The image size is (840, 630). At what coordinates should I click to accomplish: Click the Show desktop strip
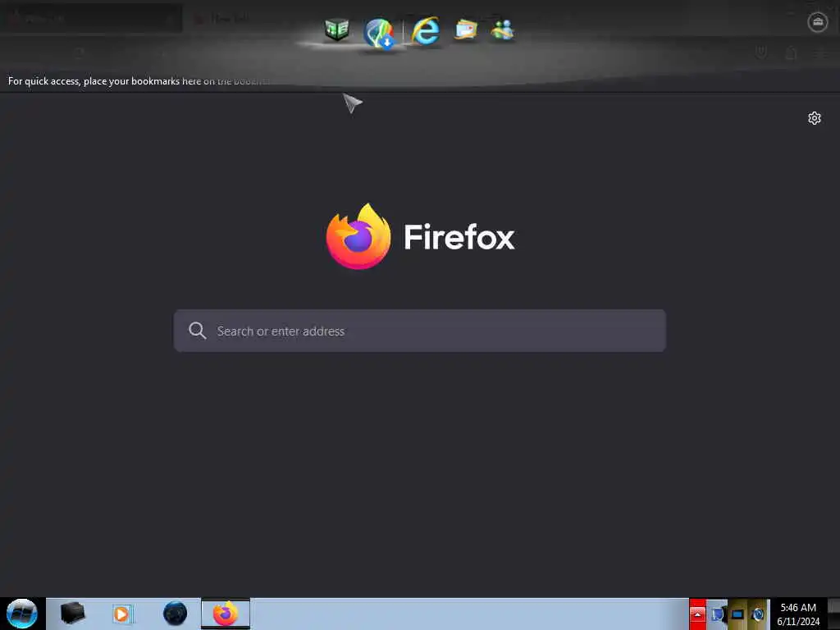pyautogui.click(x=833, y=614)
